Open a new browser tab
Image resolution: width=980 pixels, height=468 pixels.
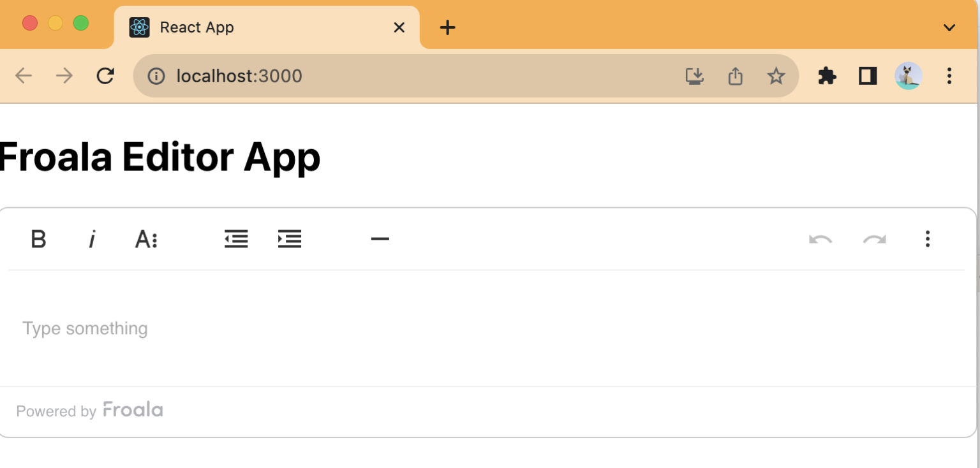pyautogui.click(x=447, y=27)
